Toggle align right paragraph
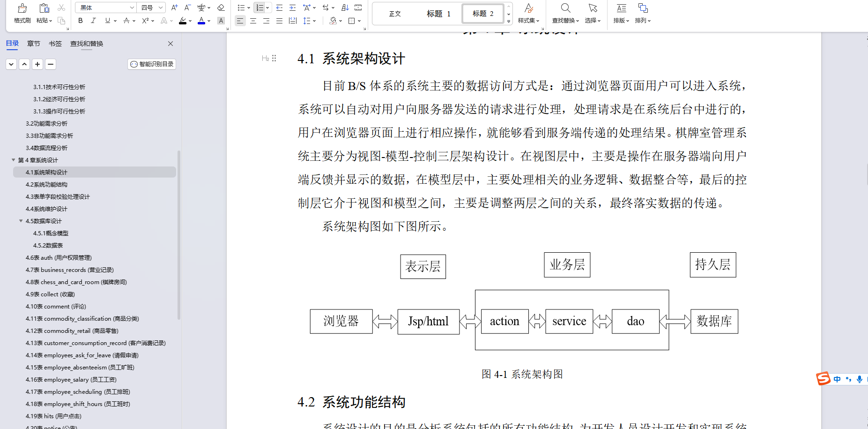The image size is (868, 429). 266,21
